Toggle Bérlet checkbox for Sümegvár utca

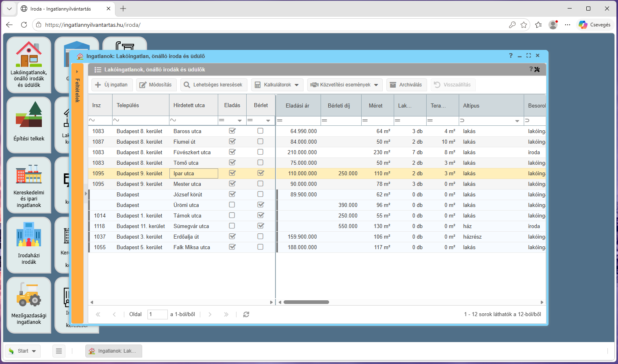pyautogui.click(x=261, y=226)
